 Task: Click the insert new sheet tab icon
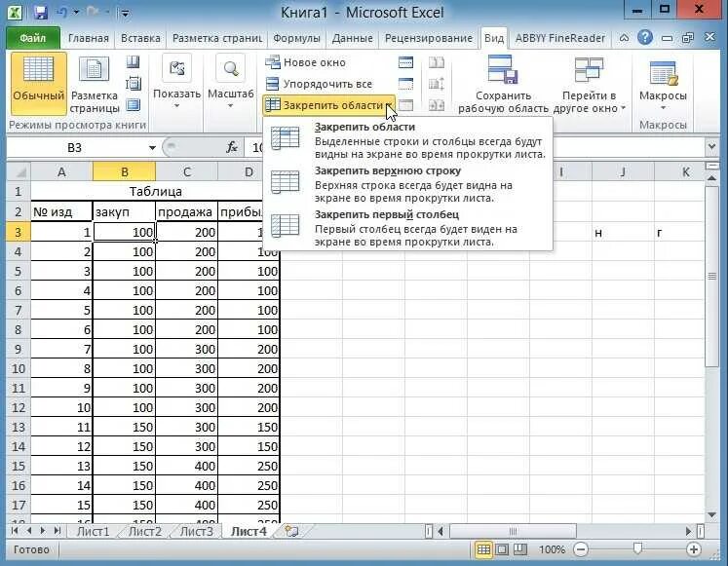[x=291, y=531]
